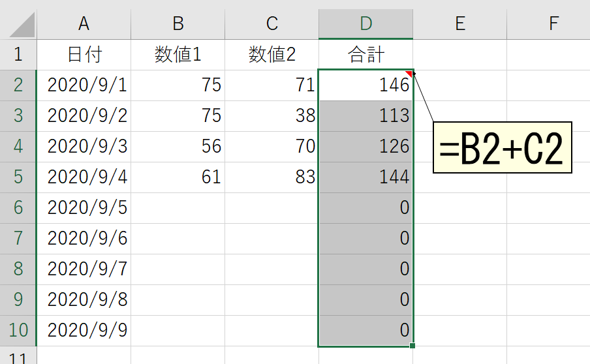Select column B header
Image resolution: width=590 pixels, height=364 pixels.
click(x=178, y=23)
